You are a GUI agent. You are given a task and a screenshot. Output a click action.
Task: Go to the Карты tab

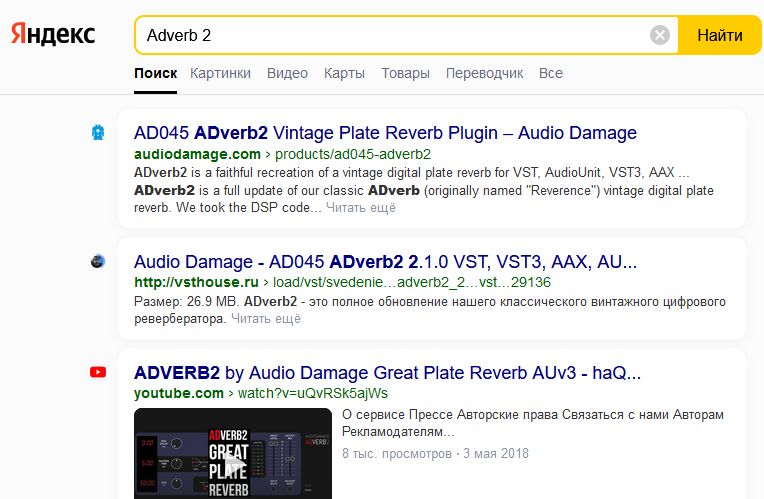(x=344, y=73)
